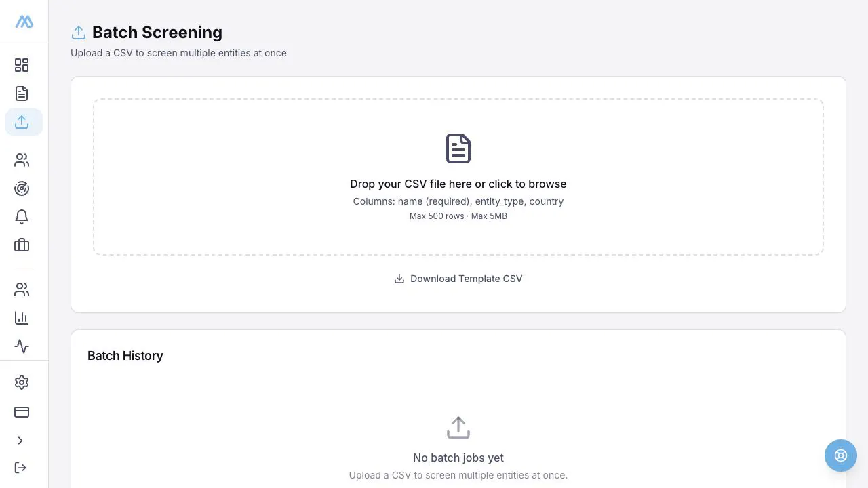Open the document report icon in sidebar

pyautogui.click(x=22, y=94)
